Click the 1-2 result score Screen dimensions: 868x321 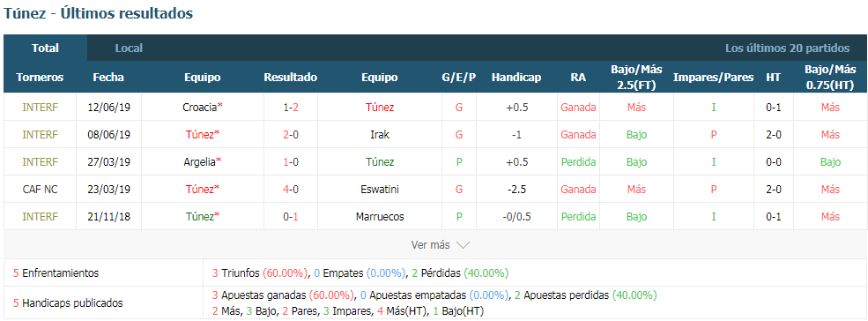coord(291,107)
